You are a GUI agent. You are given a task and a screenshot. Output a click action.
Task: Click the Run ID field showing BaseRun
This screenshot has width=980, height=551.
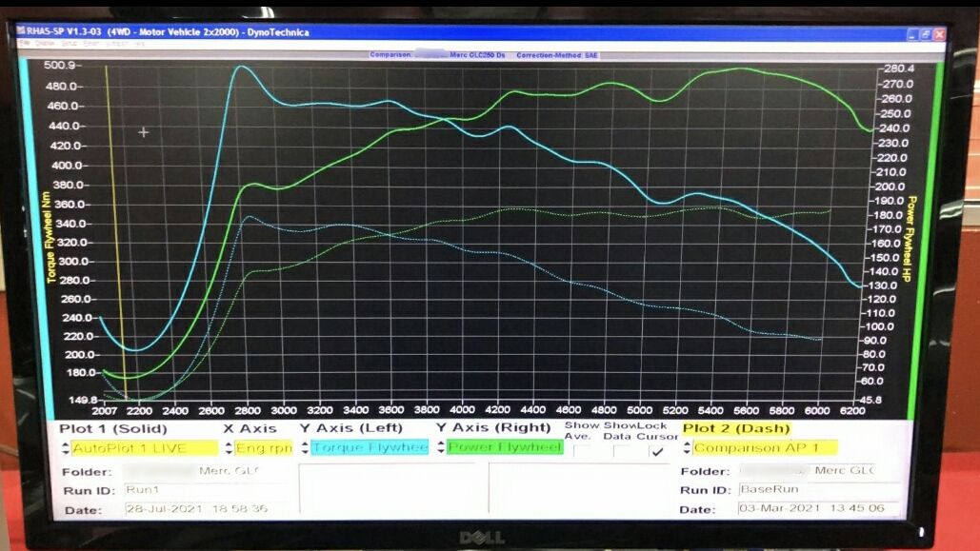[x=819, y=490]
